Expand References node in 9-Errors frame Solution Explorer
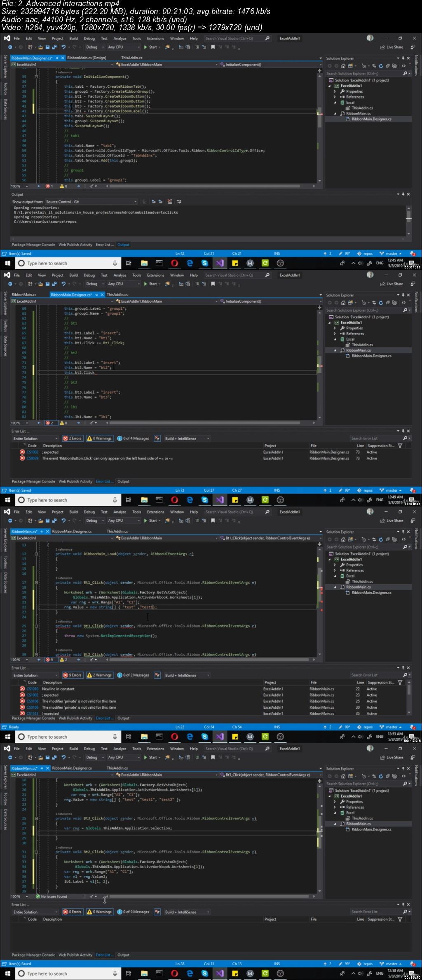Screen dimensions: 422x980 click(335, 570)
